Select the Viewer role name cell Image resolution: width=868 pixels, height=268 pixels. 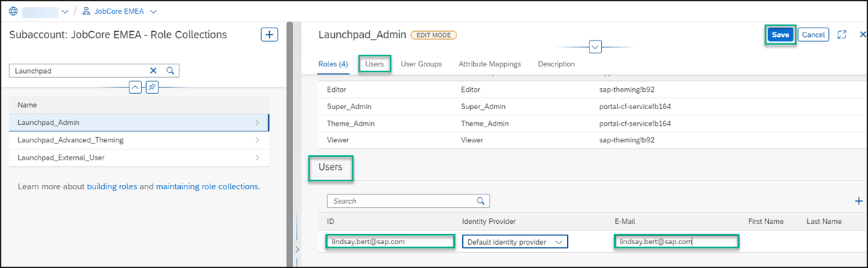(339, 139)
